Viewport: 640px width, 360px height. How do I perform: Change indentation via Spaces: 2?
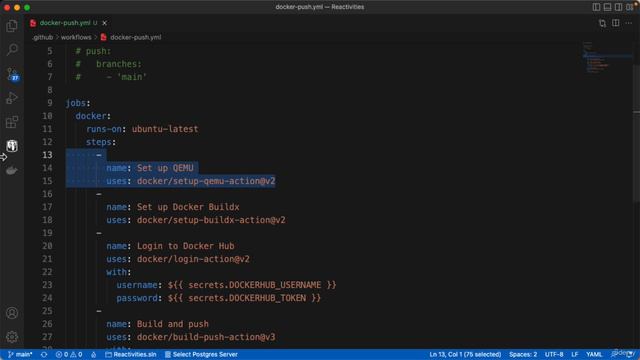(x=523, y=354)
